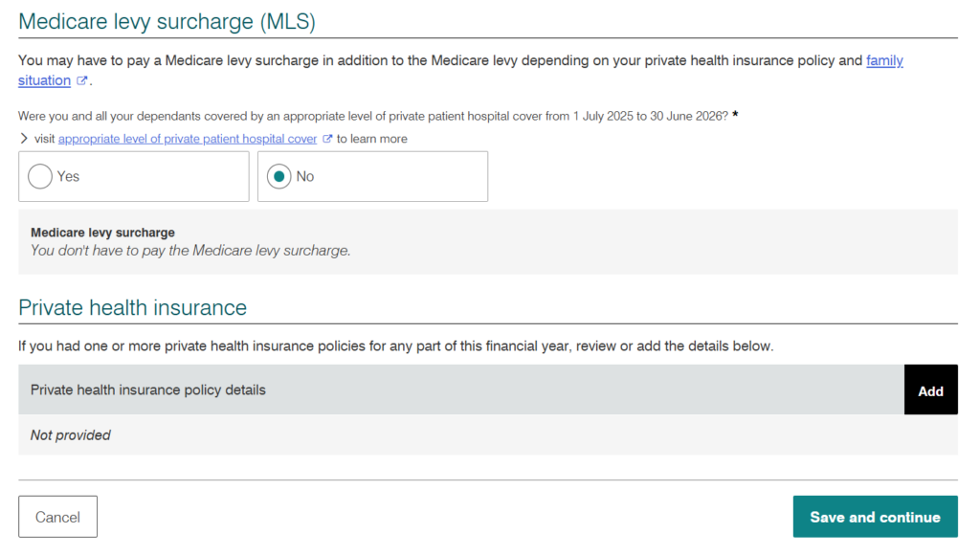
Task: Choose the No radio option
Action: point(278,176)
